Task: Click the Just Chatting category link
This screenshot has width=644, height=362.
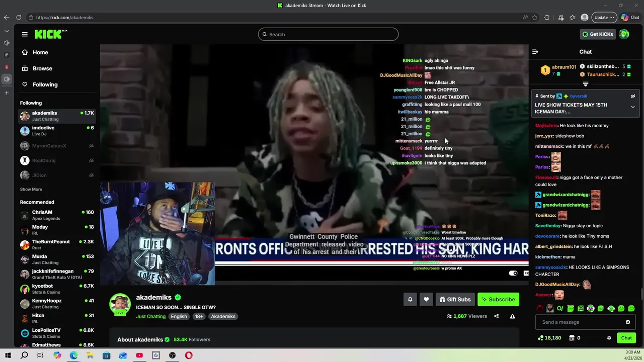Action: (150, 316)
